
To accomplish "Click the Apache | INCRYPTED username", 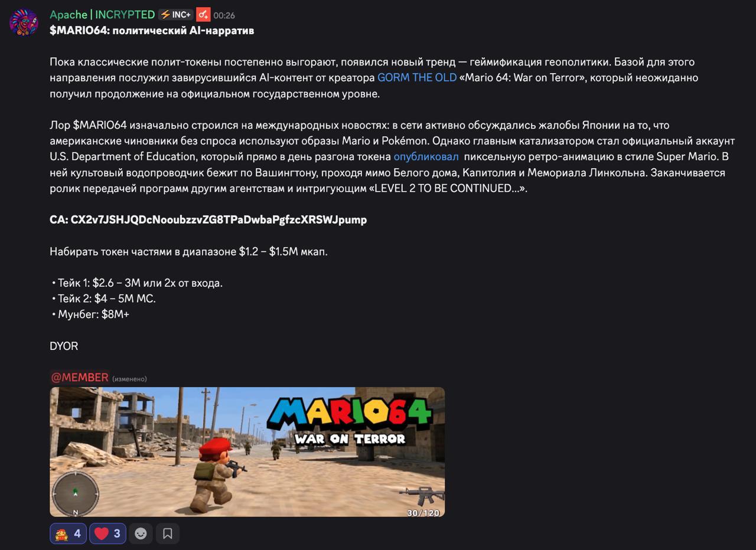I will tap(102, 15).
